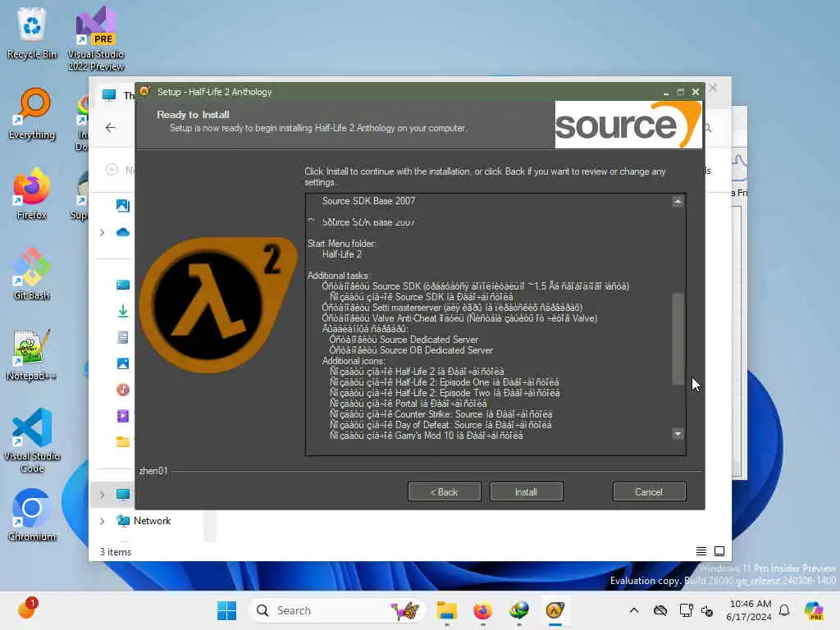Image resolution: width=840 pixels, height=630 pixels.
Task: Open Chromium desktop shortcut
Action: coord(32,515)
